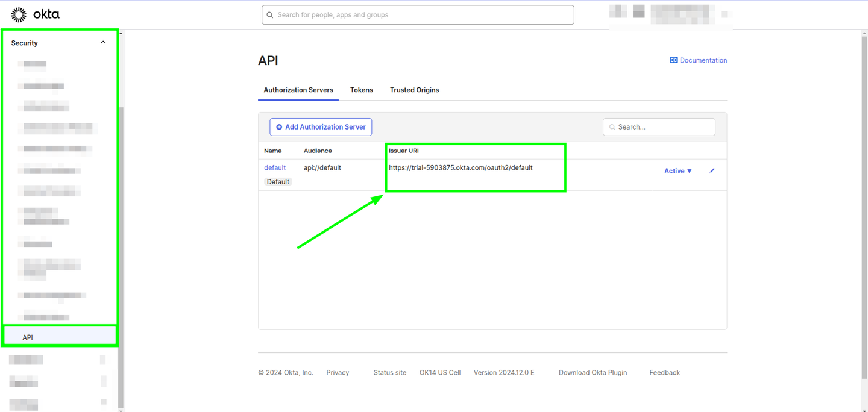Collapse the Security section
The height and width of the screenshot is (412, 868).
[102, 42]
